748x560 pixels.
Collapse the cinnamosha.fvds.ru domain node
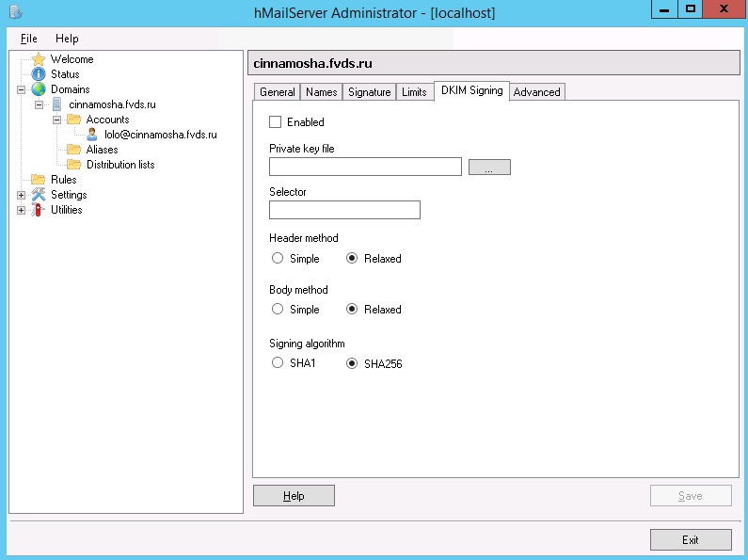tap(40, 104)
